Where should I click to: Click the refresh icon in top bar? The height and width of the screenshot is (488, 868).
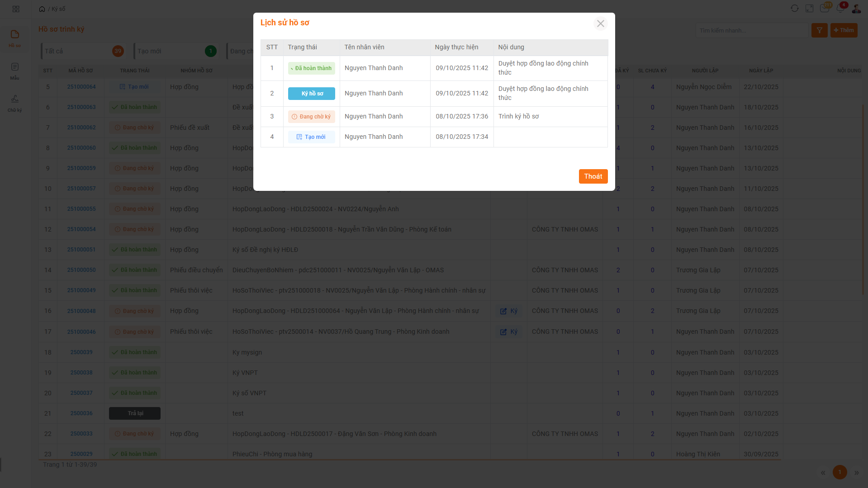point(794,9)
